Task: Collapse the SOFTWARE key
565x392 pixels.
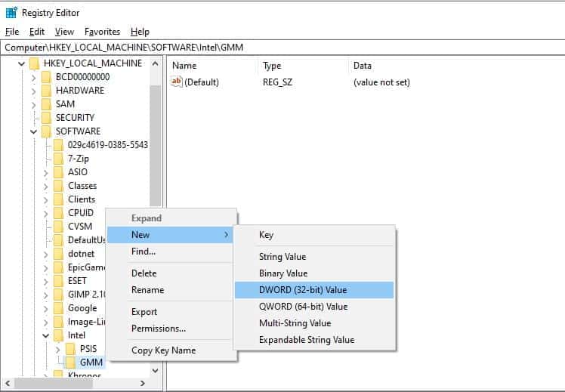Action: click(33, 132)
